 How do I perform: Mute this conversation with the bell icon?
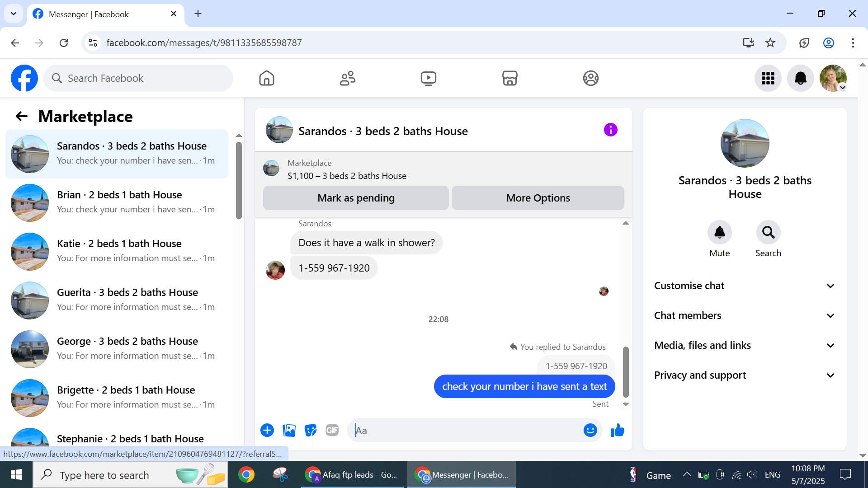coord(719,233)
